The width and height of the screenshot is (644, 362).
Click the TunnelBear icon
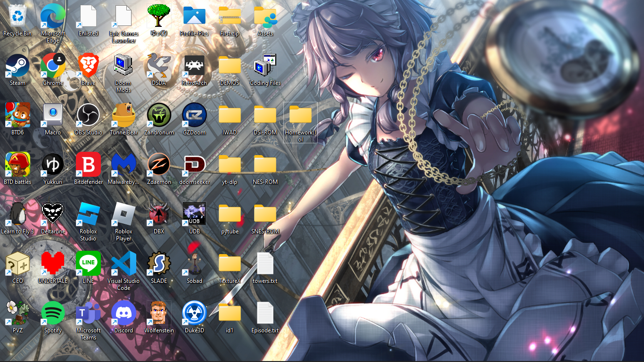[x=124, y=115]
